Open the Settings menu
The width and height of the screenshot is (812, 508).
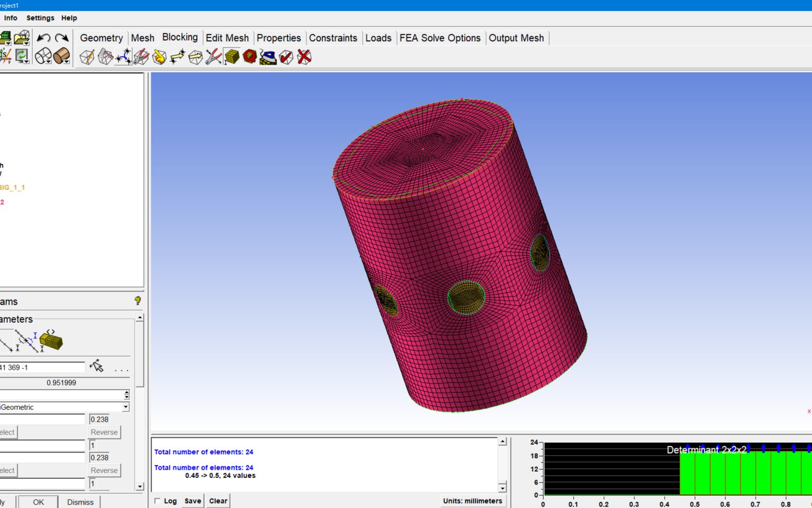[x=40, y=18]
